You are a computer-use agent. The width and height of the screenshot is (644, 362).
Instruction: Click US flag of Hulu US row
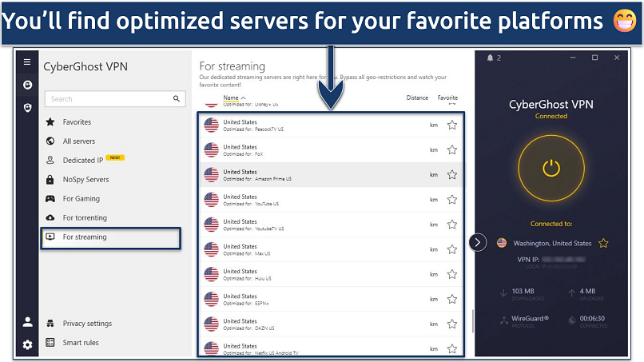211,274
